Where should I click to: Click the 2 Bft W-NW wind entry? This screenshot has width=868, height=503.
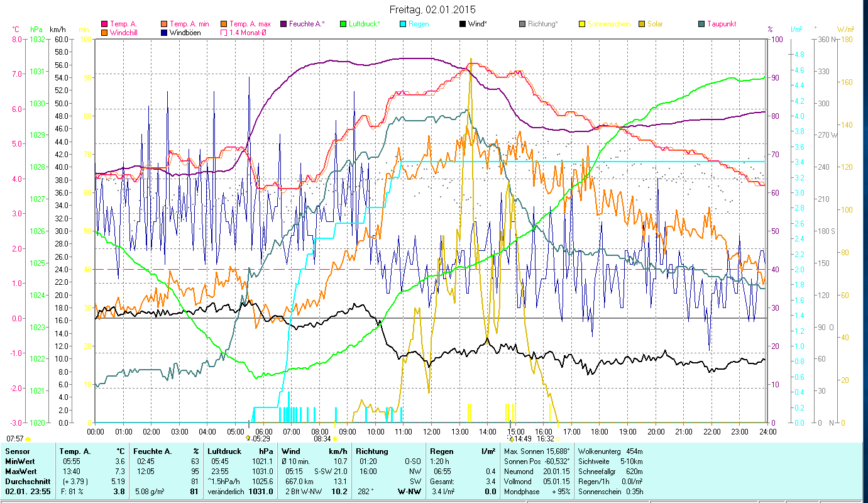304,492
